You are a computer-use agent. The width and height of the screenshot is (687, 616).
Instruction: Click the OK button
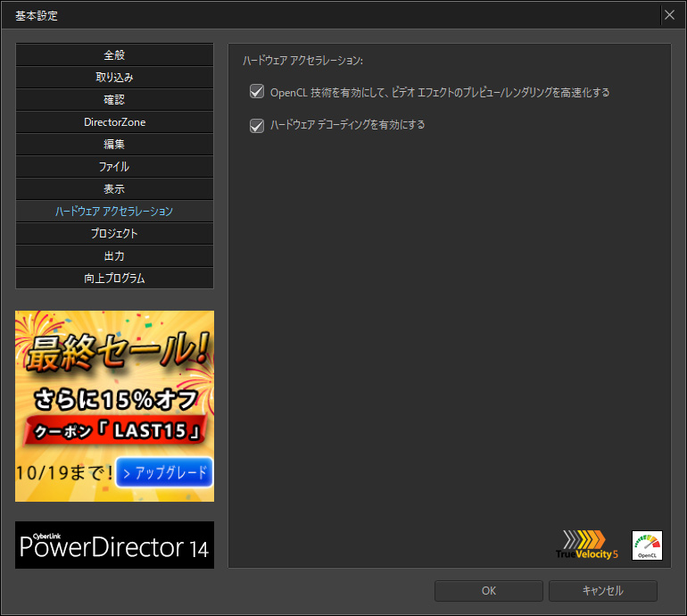point(489,591)
